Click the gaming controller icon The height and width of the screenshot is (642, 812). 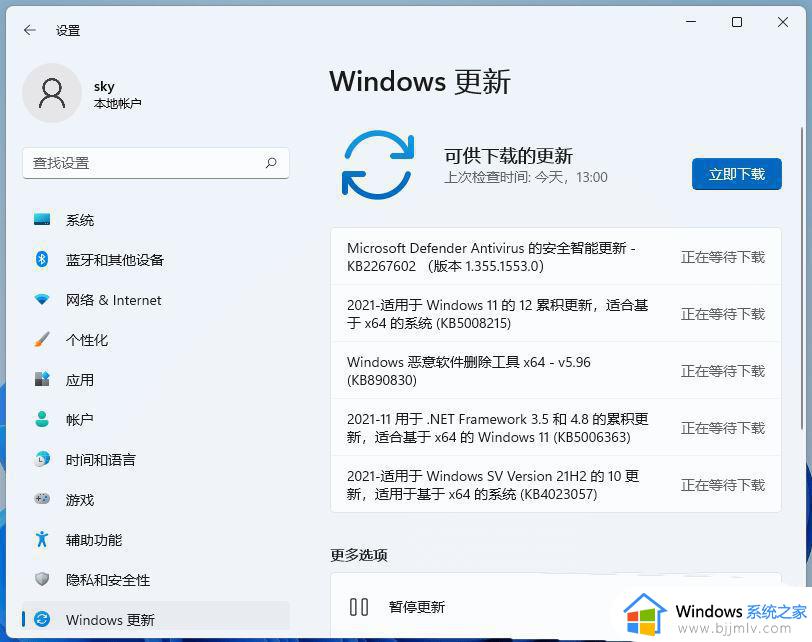coord(42,499)
